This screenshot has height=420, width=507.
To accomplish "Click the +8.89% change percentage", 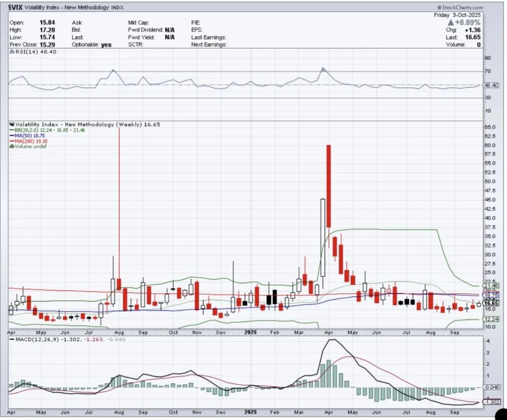I will point(468,23).
